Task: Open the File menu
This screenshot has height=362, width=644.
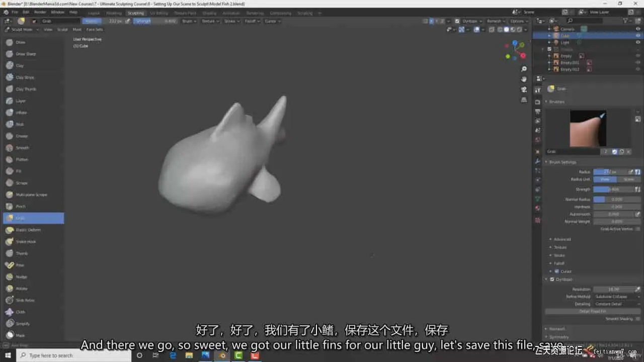Action: point(15,12)
